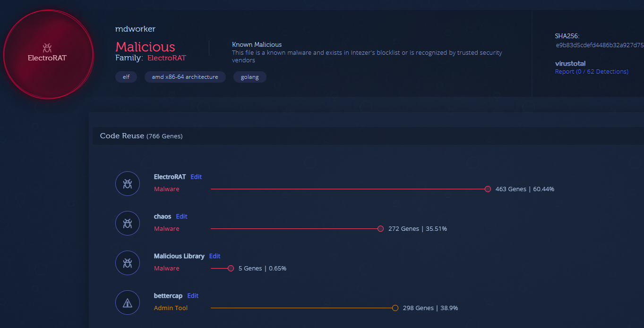Click the 5 Genes | 0.65% value
The width and height of the screenshot is (644, 328).
point(262,268)
